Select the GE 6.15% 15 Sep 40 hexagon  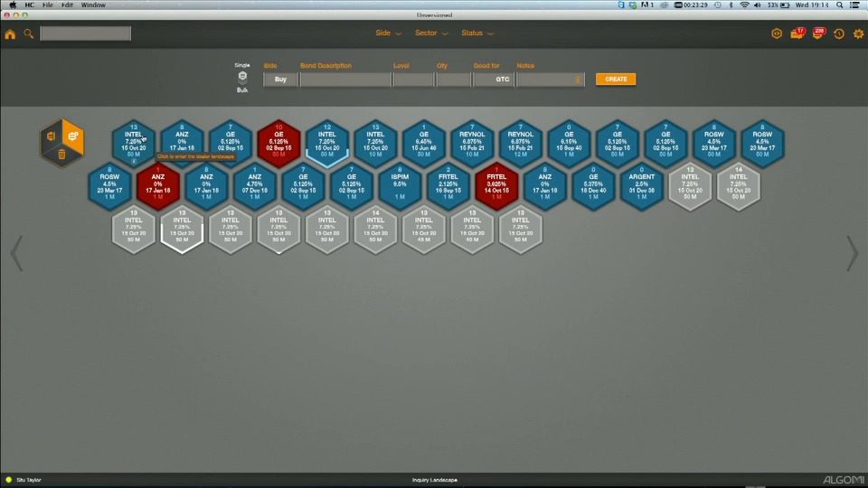coord(569,143)
